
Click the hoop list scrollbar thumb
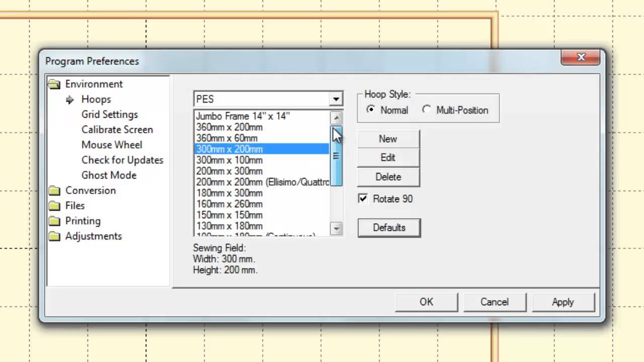[336, 156]
